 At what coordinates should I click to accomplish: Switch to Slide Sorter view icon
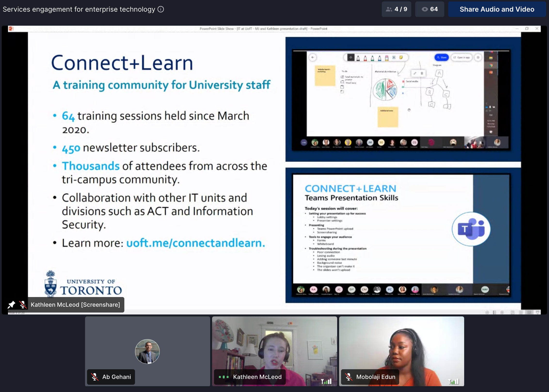(521, 313)
